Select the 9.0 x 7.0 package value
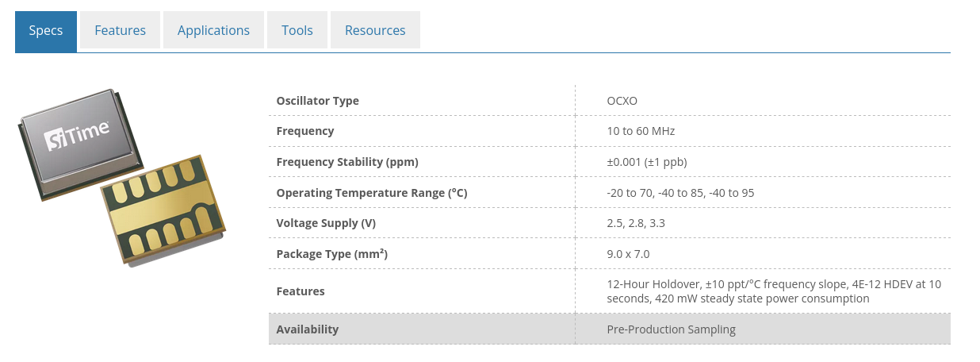The image size is (980, 362). point(628,254)
